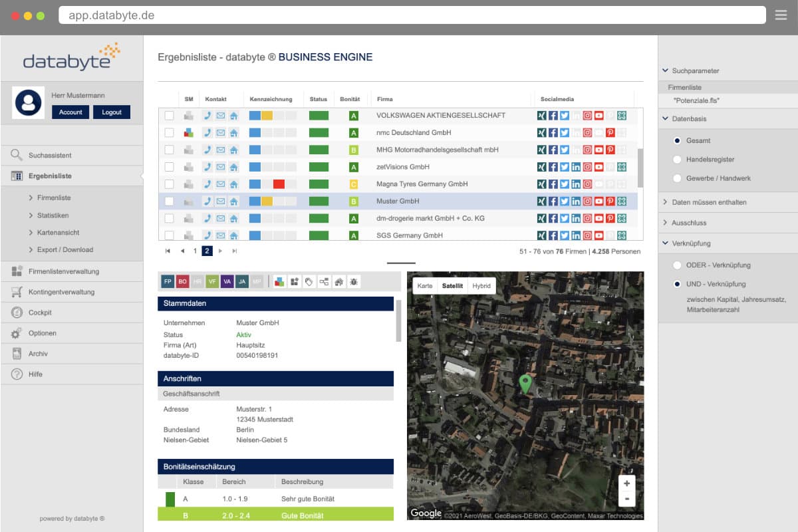Select the ODER - Verknüpfung radio button

[677, 265]
